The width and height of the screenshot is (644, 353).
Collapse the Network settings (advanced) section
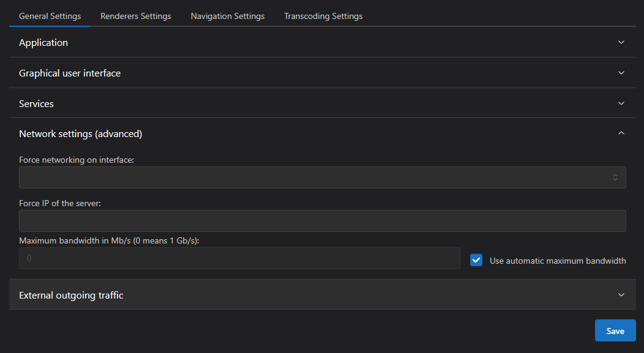click(323, 133)
